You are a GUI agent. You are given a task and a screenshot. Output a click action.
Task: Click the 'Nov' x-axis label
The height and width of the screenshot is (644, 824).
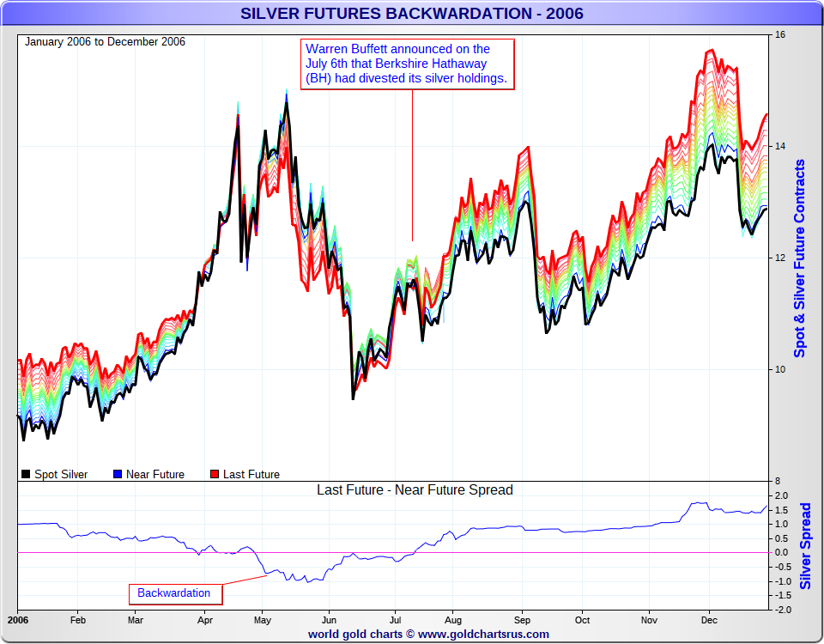[649, 620]
